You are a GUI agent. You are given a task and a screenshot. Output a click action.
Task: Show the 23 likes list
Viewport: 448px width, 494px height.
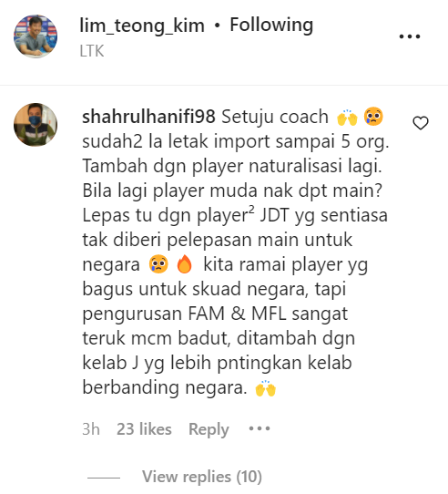click(x=144, y=429)
